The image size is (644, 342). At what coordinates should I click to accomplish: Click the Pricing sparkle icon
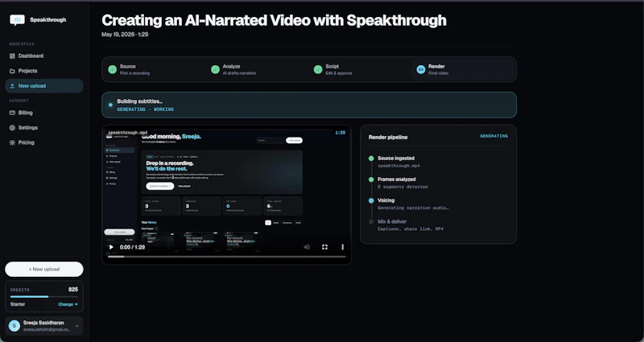click(x=12, y=142)
